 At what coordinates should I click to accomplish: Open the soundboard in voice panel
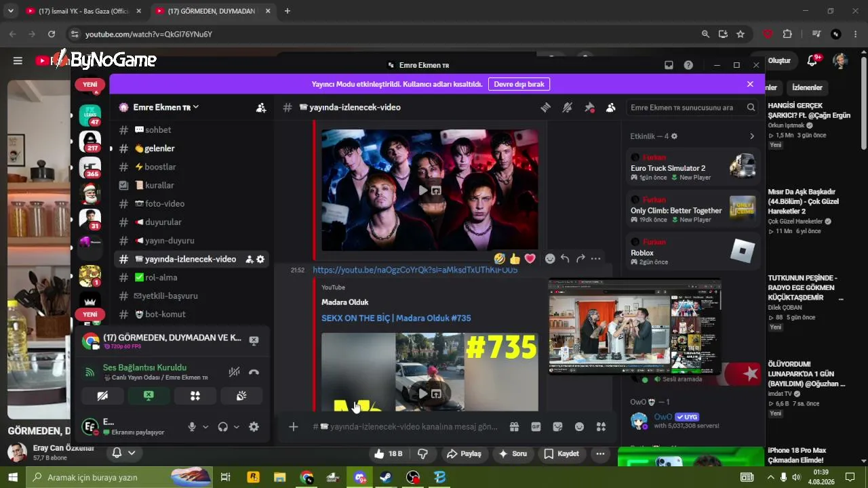click(241, 396)
